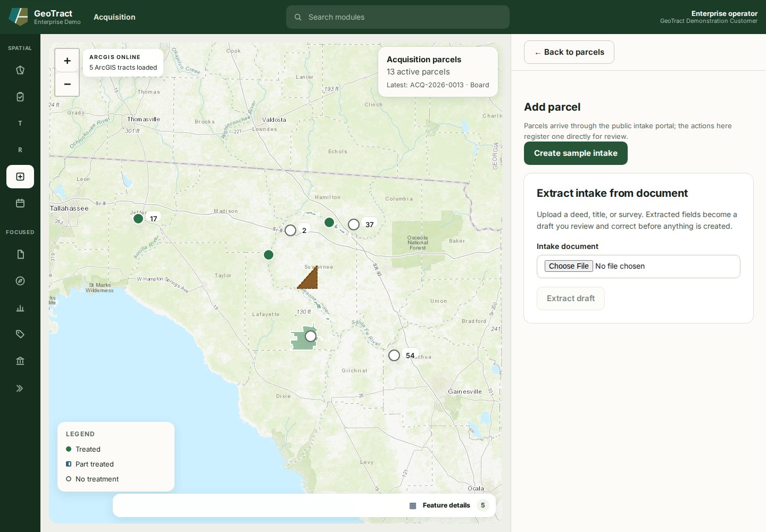Select the untreated marker next to 54

394,355
